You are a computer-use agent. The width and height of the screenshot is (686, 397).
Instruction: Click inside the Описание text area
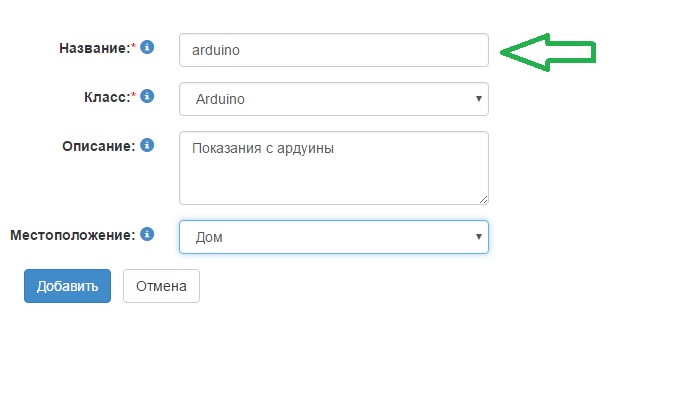[x=334, y=168]
